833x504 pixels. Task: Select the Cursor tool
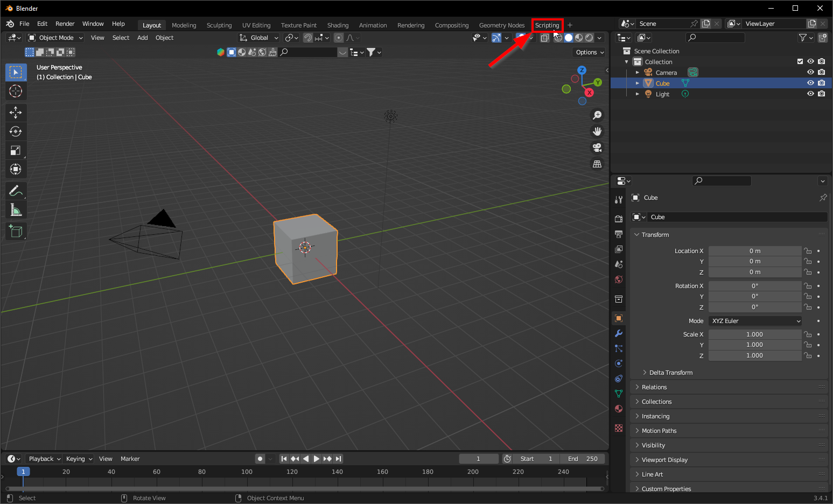click(x=16, y=91)
